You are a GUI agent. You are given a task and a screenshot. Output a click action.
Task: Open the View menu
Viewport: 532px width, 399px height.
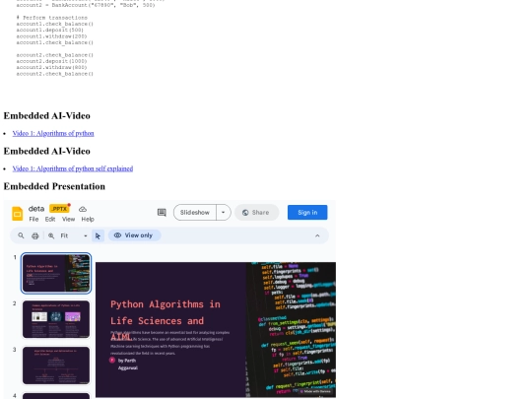coord(69,219)
